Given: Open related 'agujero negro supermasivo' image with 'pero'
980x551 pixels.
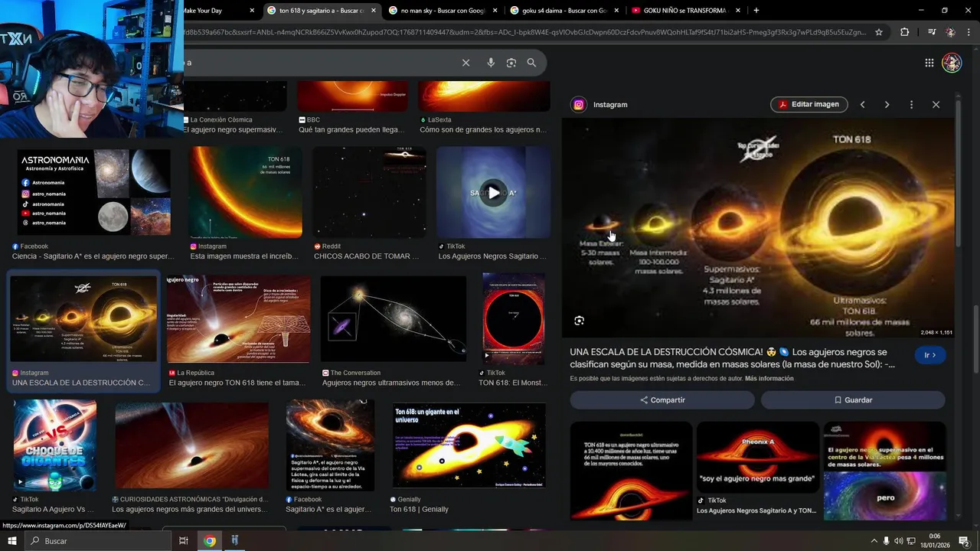Looking at the screenshot, I should (x=884, y=471).
